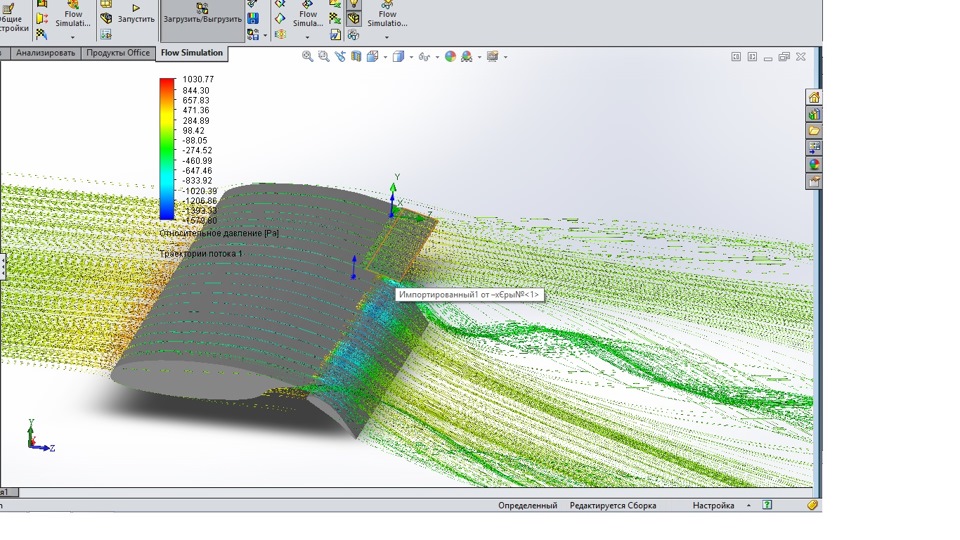Viewport: 960px width, 540px height.
Task: Click the Zoom to Fit magnifier icon
Action: [x=308, y=57]
